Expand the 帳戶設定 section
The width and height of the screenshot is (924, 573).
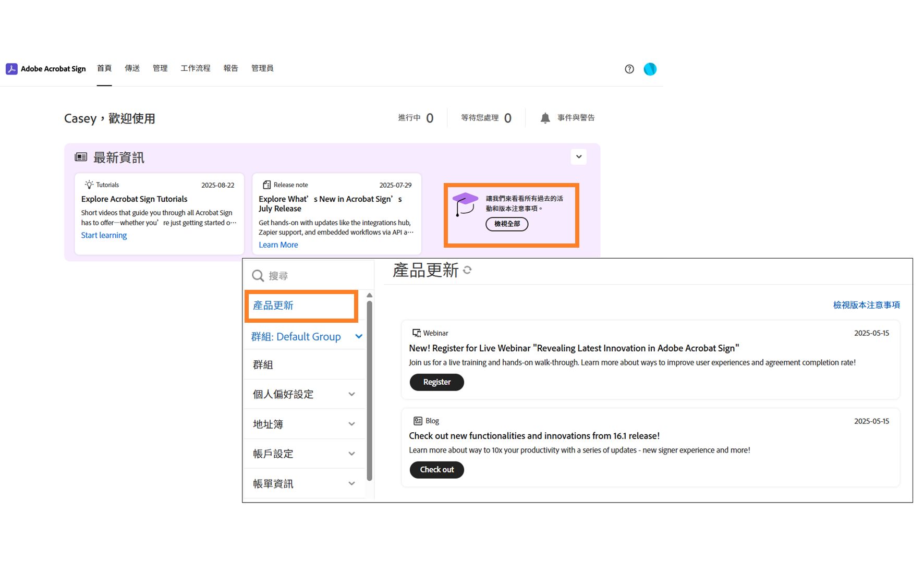point(352,454)
